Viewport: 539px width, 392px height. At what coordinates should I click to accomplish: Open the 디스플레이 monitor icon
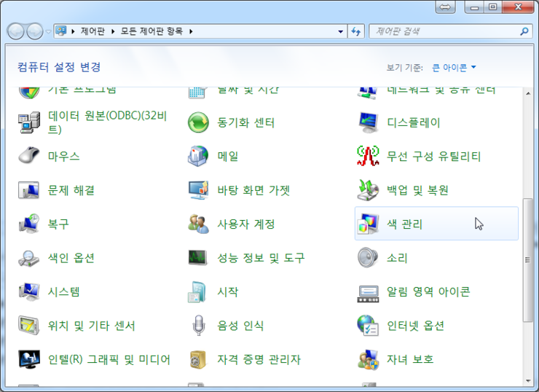tap(368, 122)
